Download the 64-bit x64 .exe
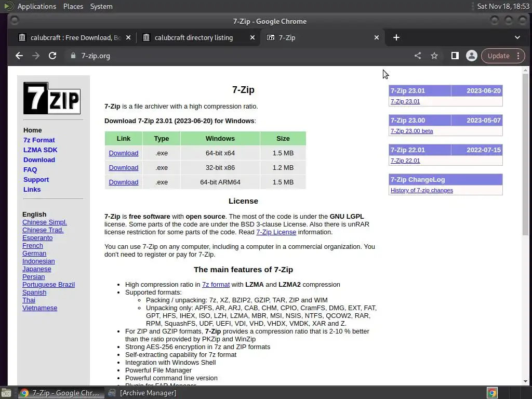The width and height of the screenshot is (532, 399). click(124, 153)
